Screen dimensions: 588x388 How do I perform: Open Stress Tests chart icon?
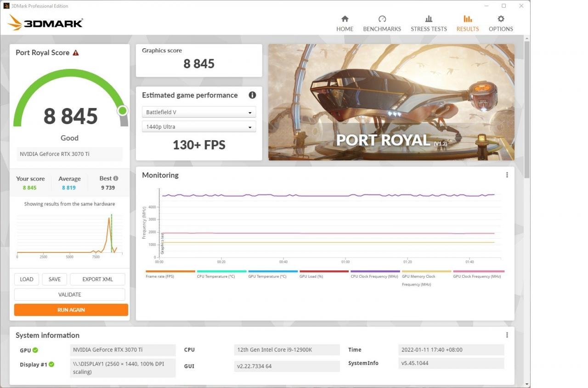point(429,19)
